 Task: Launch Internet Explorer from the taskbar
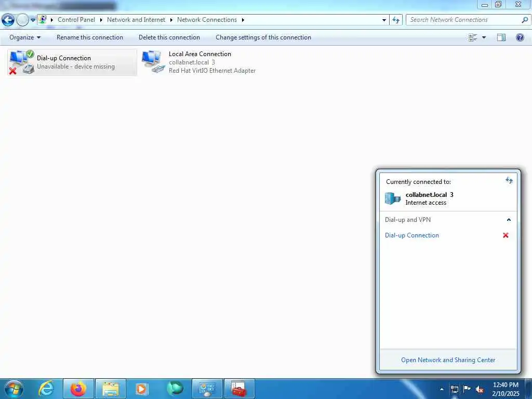click(46, 389)
